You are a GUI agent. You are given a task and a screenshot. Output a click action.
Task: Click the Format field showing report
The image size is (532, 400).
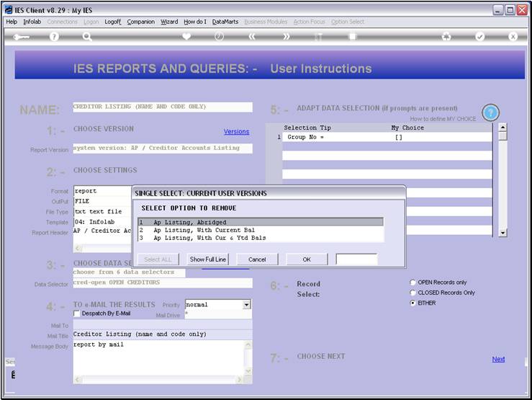coord(102,191)
